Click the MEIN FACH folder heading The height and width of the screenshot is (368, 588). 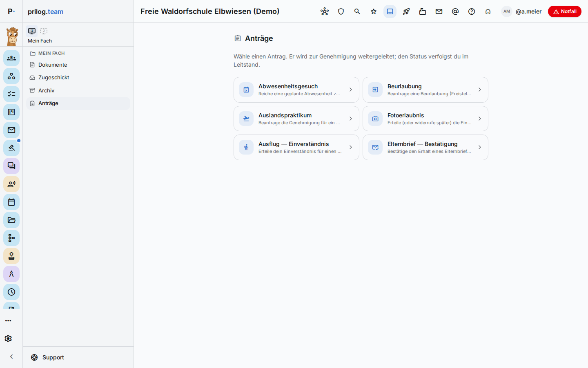coord(47,53)
